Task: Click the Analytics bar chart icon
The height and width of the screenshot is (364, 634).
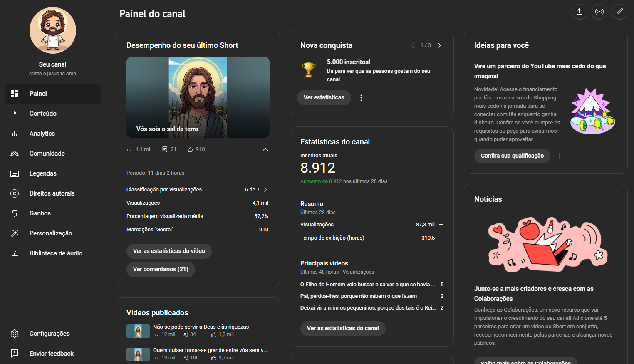Action: pyautogui.click(x=15, y=134)
